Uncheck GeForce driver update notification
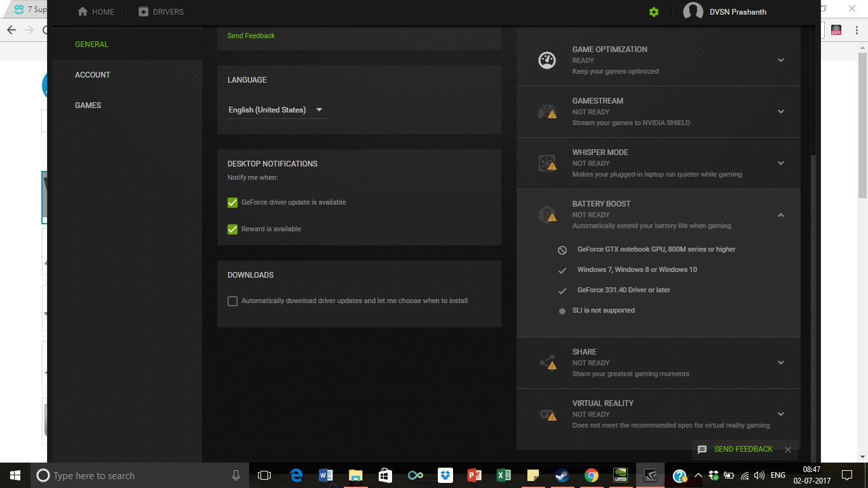This screenshot has height=488, width=868. [233, 203]
